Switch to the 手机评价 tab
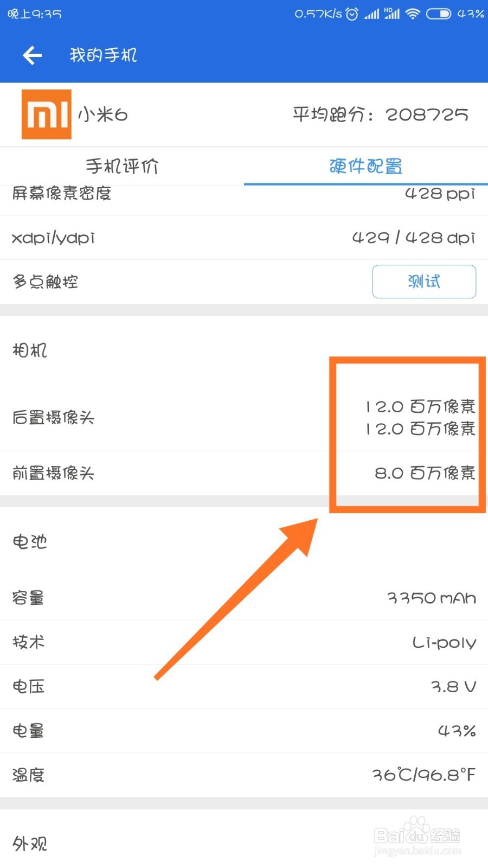 coord(122,166)
